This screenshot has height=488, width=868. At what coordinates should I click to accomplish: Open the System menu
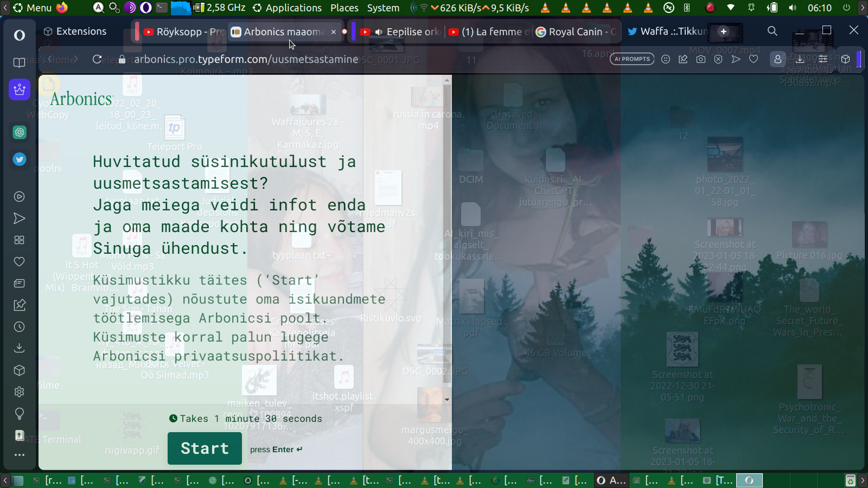[x=383, y=8]
